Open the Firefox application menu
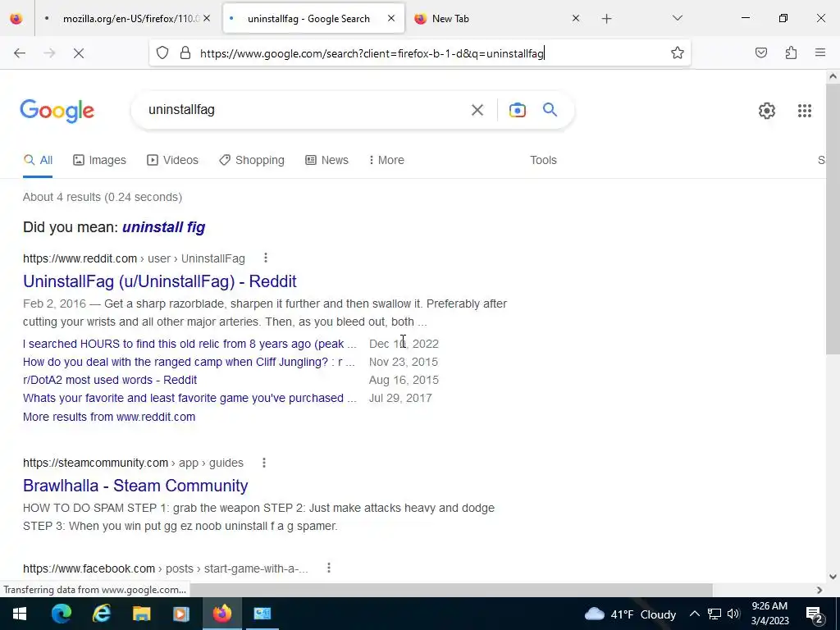Image resolution: width=840 pixels, height=630 pixels. 820,52
